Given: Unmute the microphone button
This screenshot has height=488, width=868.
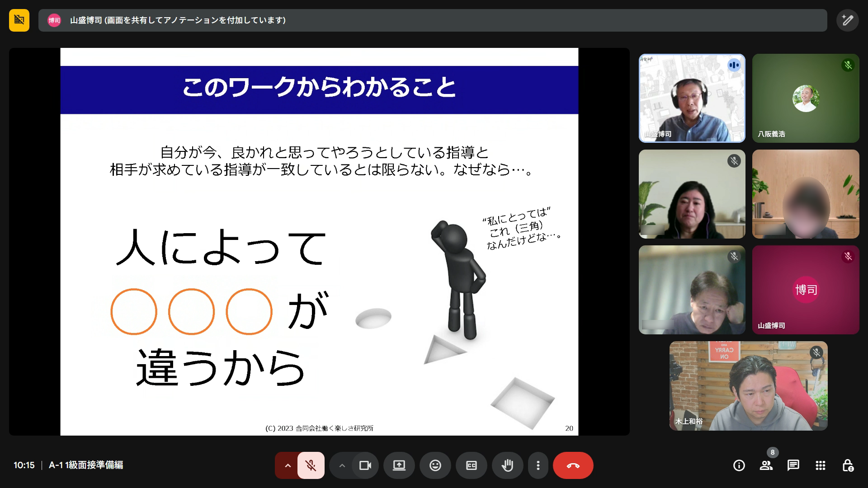Looking at the screenshot, I should click(x=311, y=465).
